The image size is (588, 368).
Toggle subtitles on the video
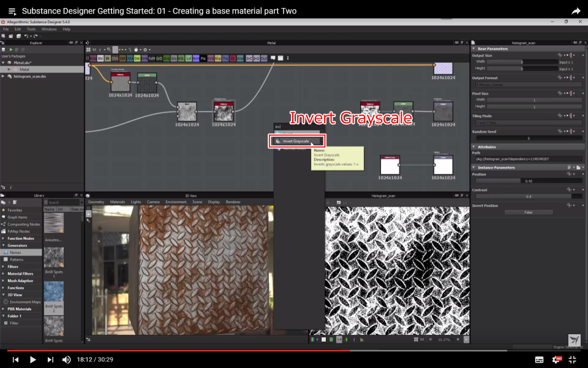click(539, 360)
